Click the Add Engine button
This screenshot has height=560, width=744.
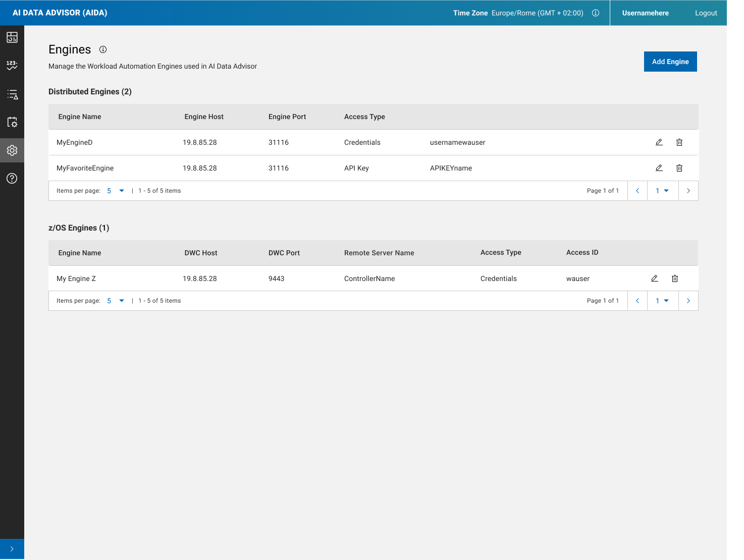[670, 62]
